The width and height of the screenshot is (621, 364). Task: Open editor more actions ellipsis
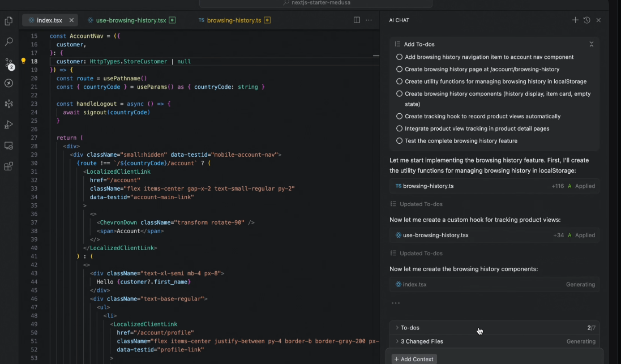(369, 20)
